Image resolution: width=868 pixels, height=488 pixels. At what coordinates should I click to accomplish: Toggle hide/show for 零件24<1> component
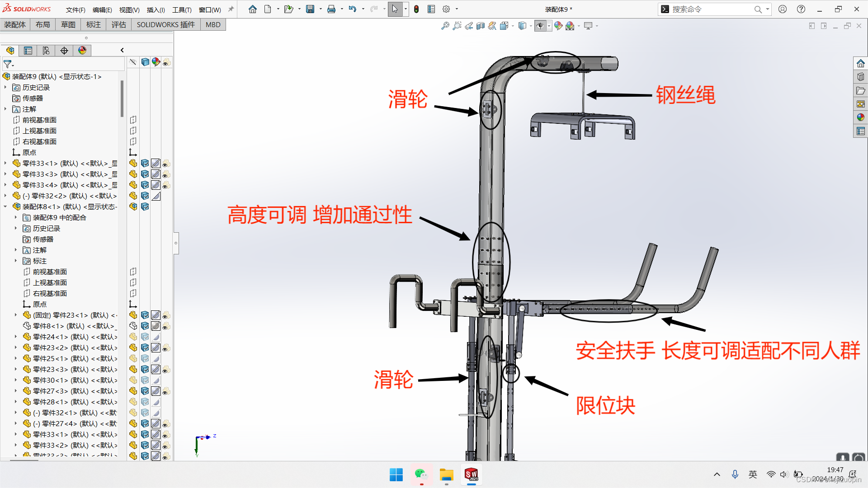click(x=133, y=337)
